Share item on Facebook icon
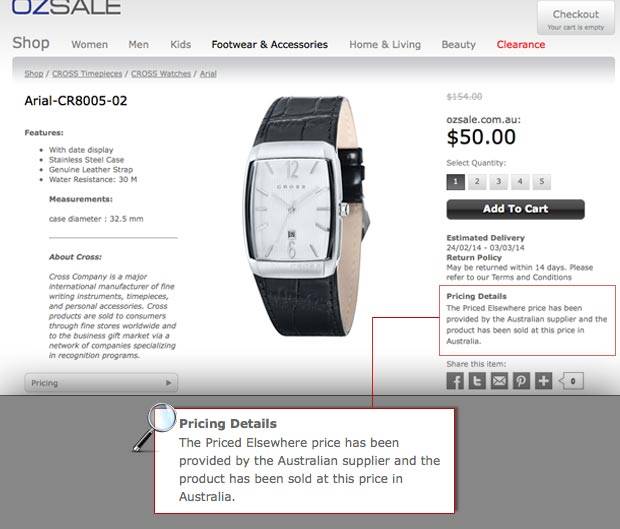The height and width of the screenshot is (529, 620). coord(455,381)
